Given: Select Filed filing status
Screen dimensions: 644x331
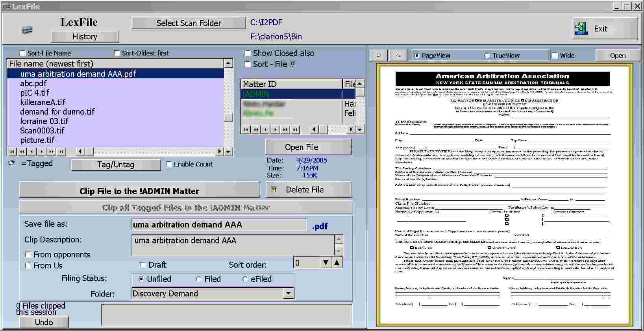Looking at the screenshot, I should pos(199,279).
